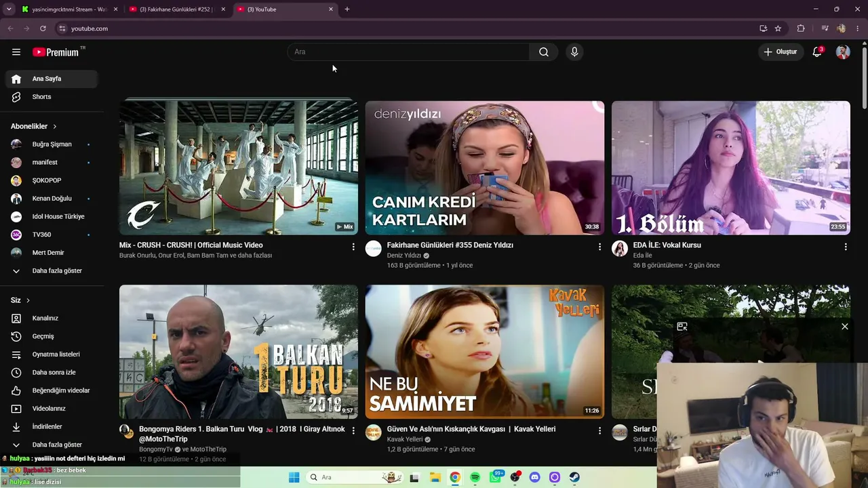Open Geçmiş watch history
The image size is (868, 488).
(x=52, y=336)
